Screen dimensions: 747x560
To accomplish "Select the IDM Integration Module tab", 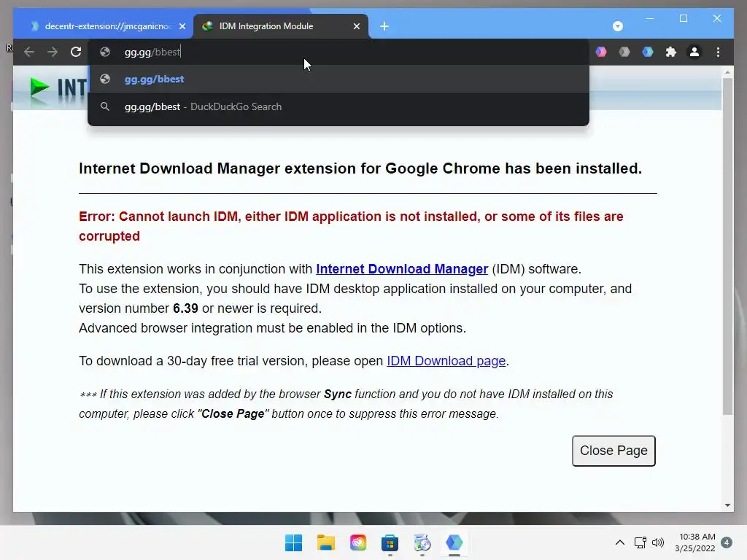I will point(281,26).
